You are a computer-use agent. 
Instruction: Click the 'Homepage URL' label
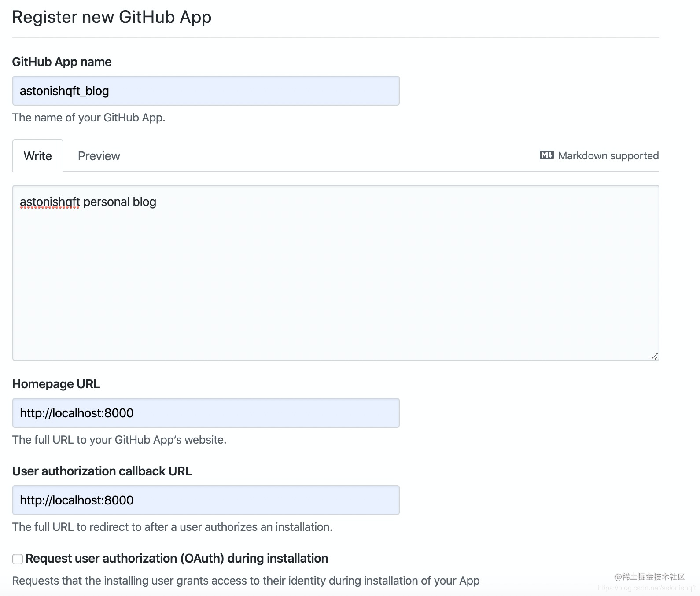56,384
